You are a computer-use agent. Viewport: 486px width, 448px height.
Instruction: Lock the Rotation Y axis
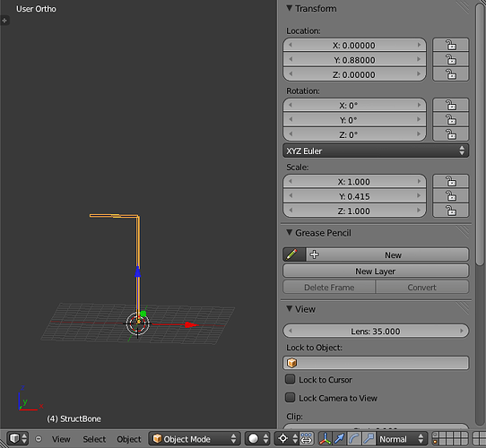[451, 119]
